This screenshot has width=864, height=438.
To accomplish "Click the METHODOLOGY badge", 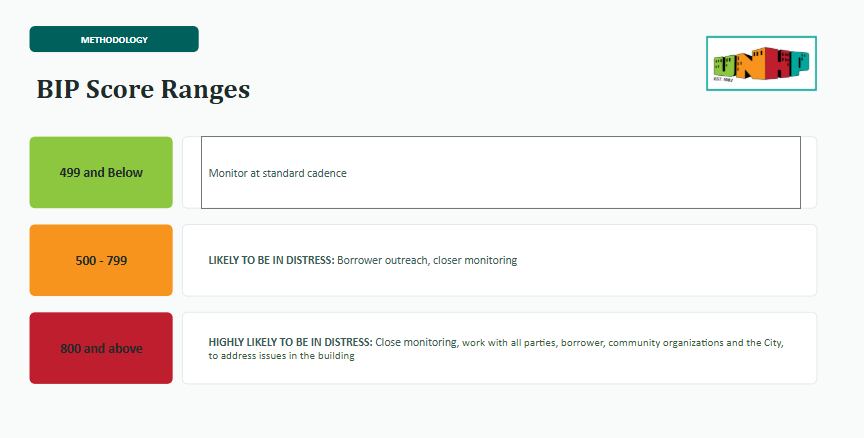I will [x=114, y=39].
